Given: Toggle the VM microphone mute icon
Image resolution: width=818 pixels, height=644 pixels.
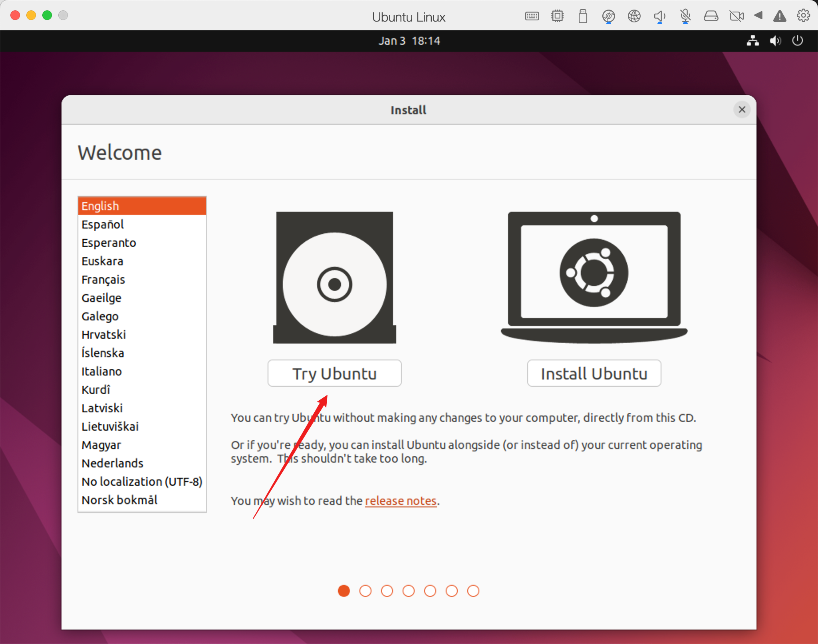Looking at the screenshot, I should click(x=685, y=16).
